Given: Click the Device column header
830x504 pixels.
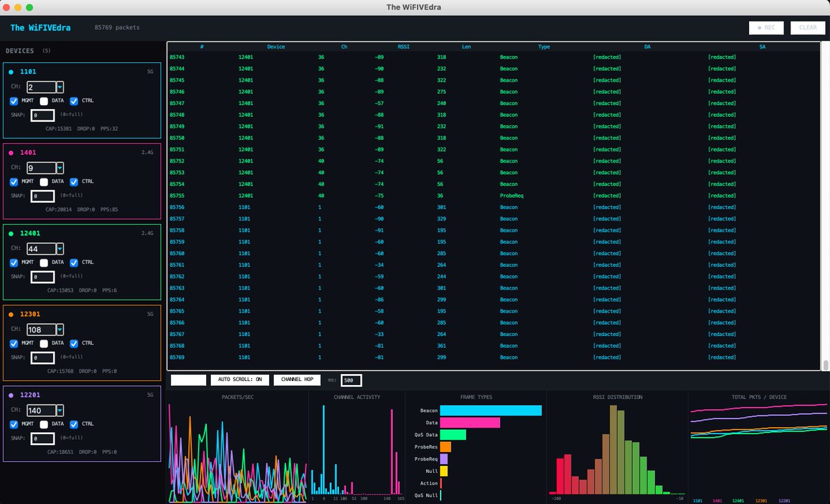Looking at the screenshot, I should pos(276,46).
